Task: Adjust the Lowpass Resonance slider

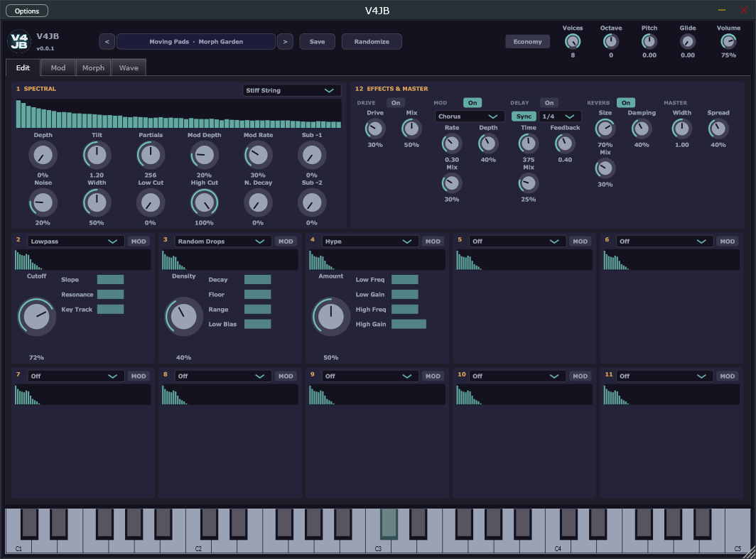Action: coord(110,295)
